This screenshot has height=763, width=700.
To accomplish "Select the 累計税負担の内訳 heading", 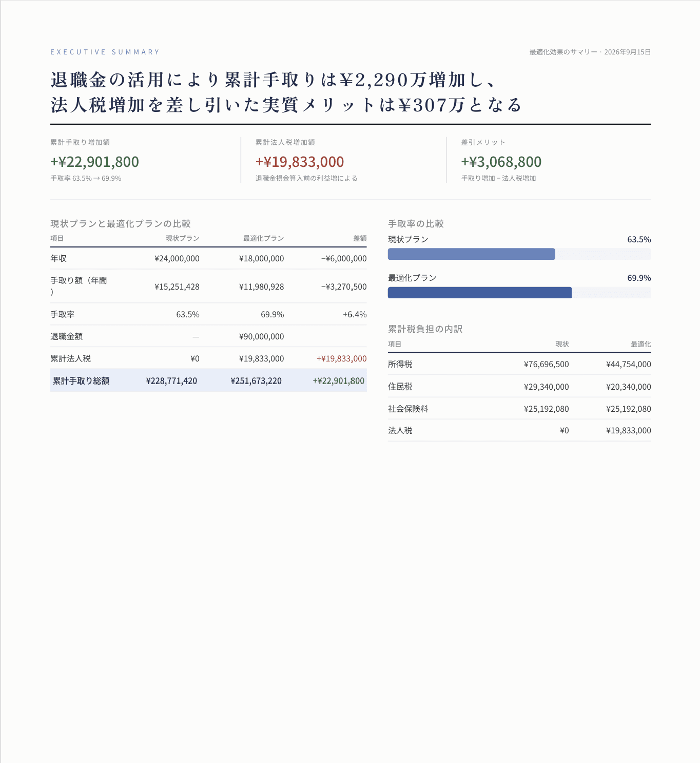I will point(425,329).
